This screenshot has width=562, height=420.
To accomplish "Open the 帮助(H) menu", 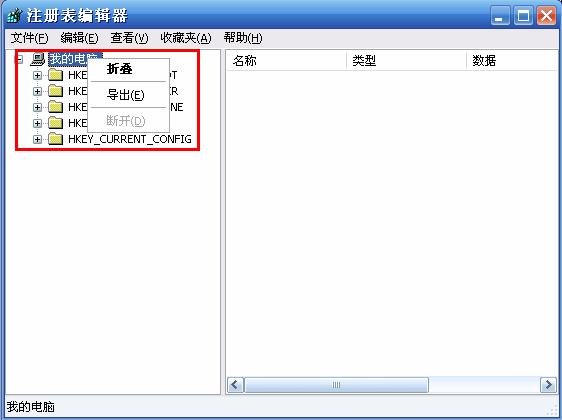I will [243, 38].
